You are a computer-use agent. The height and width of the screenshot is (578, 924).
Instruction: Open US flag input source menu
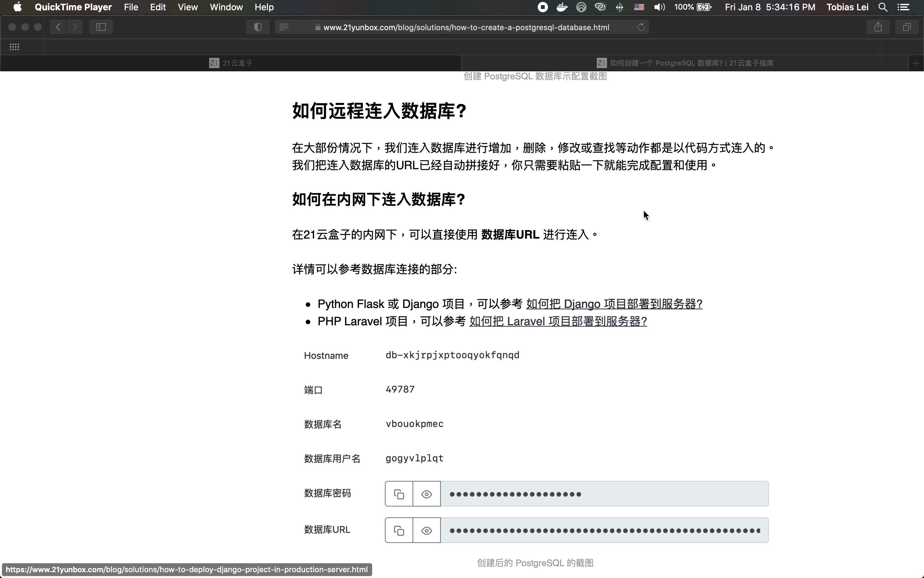click(x=639, y=7)
